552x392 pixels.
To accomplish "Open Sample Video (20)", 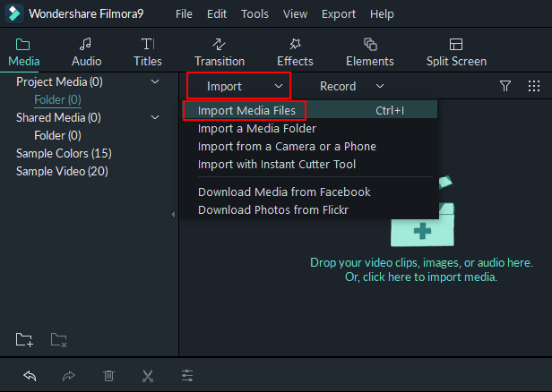I will point(62,171).
